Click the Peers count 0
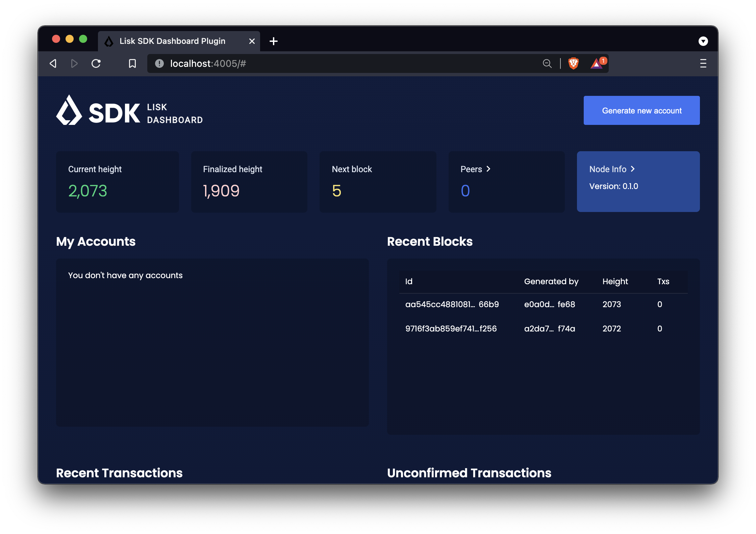The width and height of the screenshot is (756, 534). pyautogui.click(x=465, y=191)
